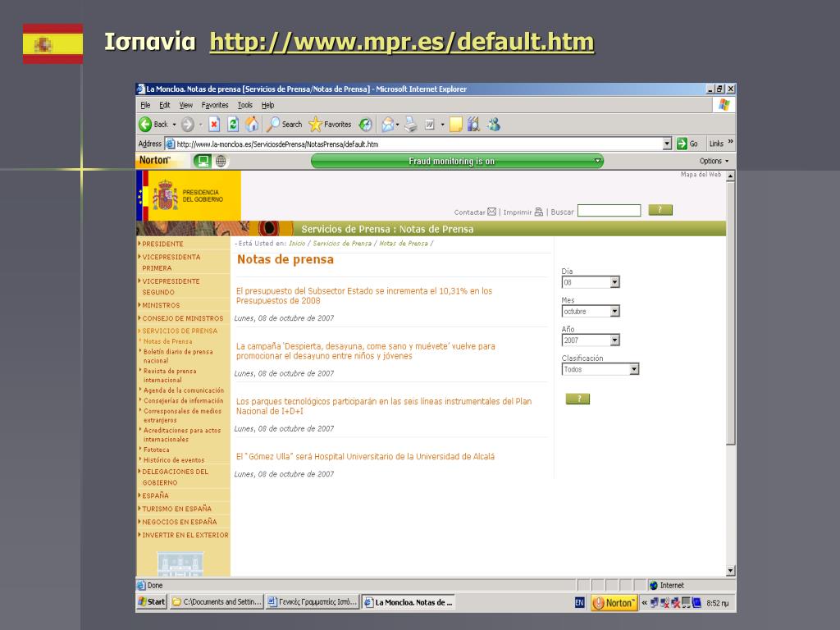
Task: Open the History icon in the toolbar
Action: tap(365, 125)
